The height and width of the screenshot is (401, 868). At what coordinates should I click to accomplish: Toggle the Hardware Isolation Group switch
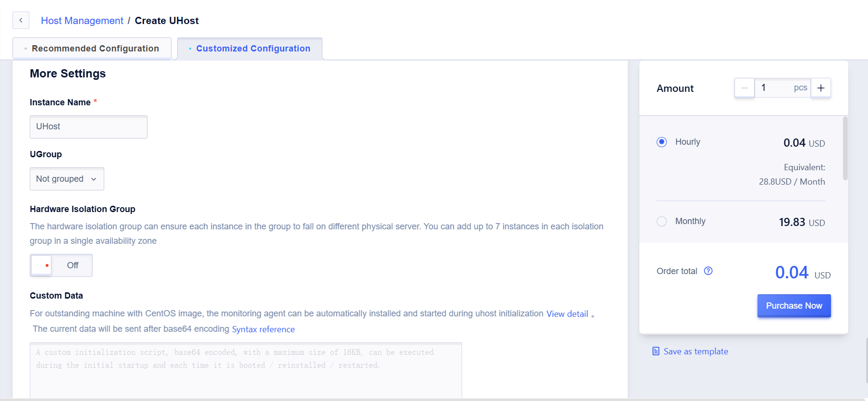(x=61, y=265)
